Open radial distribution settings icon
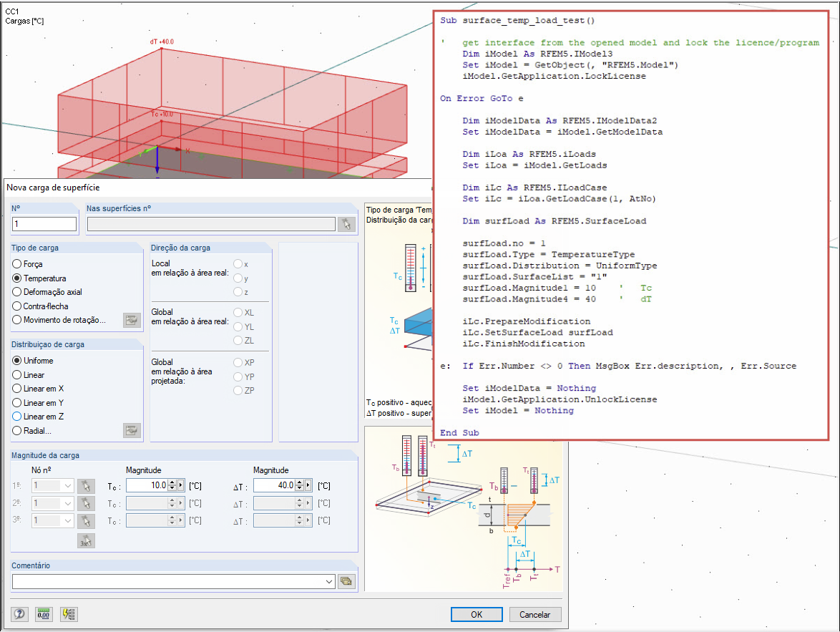Screen dimensions: 840x632 click(x=132, y=430)
